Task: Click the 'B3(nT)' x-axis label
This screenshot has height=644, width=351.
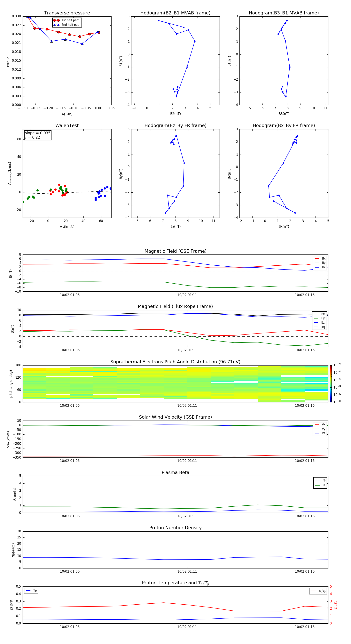Action: [x=284, y=114]
